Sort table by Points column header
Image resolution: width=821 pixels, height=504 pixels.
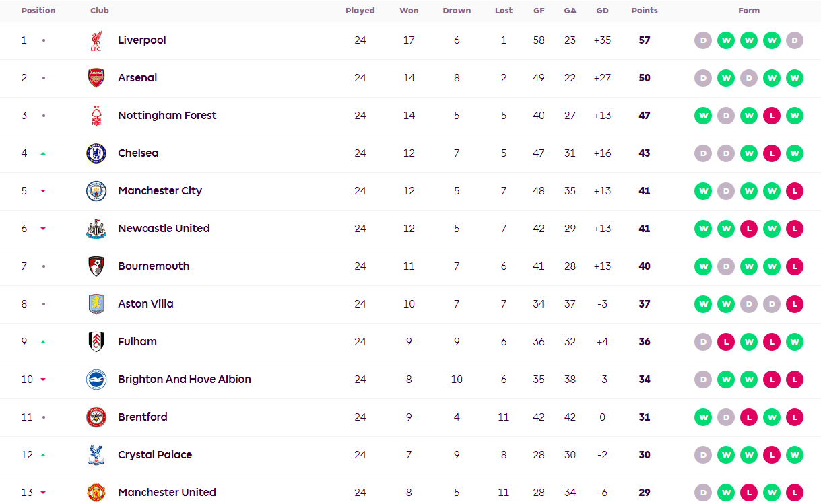pyautogui.click(x=644, y=11)
